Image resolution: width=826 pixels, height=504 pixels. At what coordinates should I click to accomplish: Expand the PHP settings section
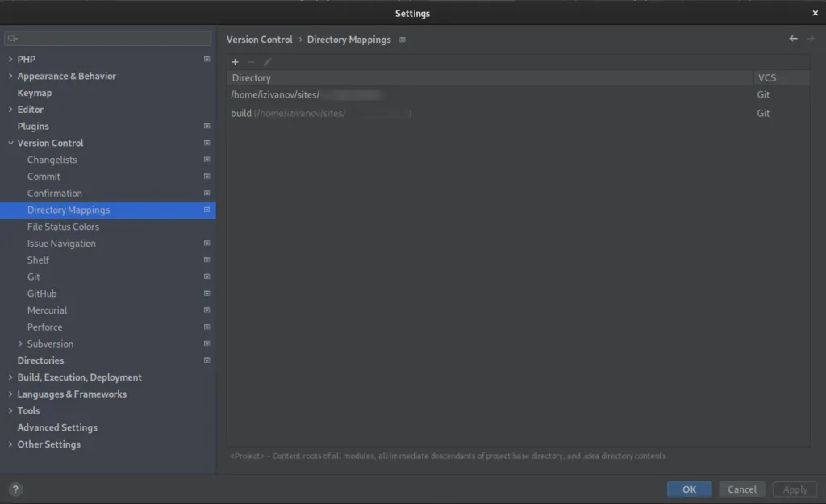coord(9,59)
